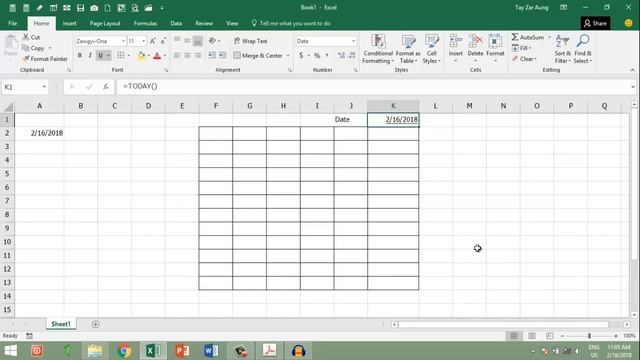Toggle Bold formatting
640x360 pixels.
[80, 55]
